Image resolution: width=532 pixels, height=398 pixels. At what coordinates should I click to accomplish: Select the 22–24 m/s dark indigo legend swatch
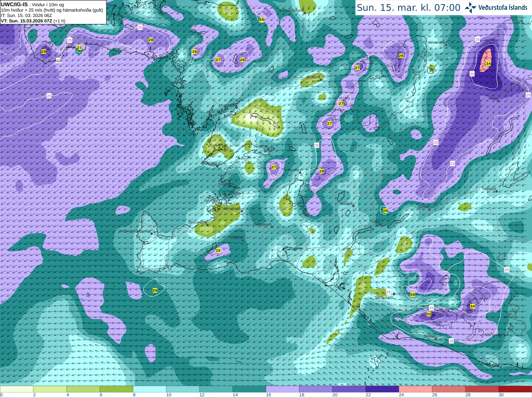(x=382, y=389)
